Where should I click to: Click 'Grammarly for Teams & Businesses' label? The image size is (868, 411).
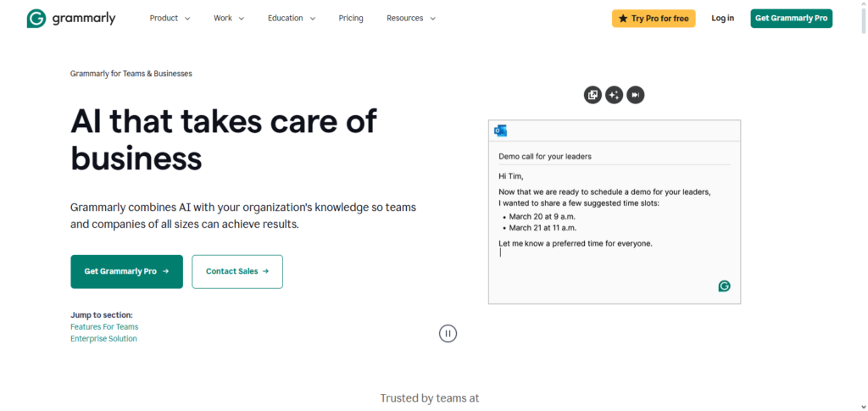(x=131, y=74)
